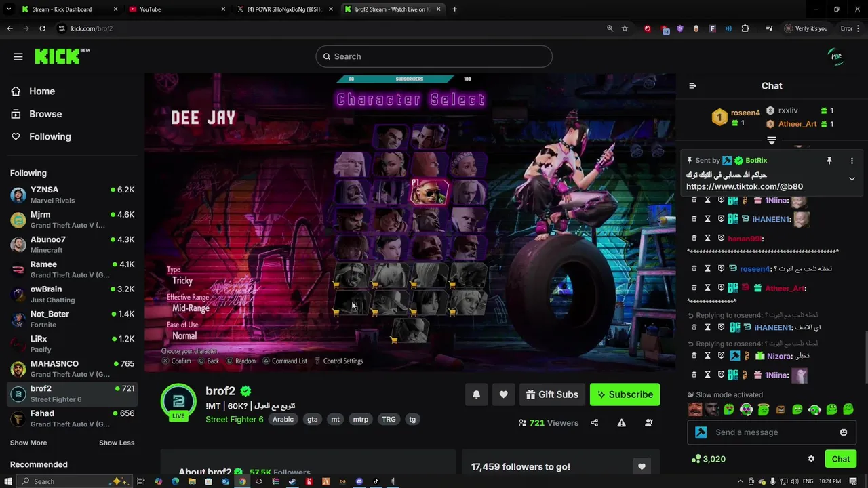The image size is (868, 488).
Task: Ban user hanan99i from chat
Action: pyautogui.click(x=721, y=238)
